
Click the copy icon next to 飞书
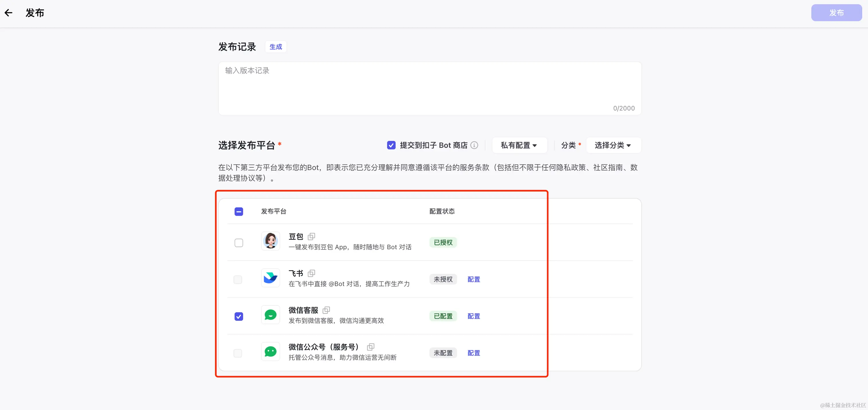pyautogui.click(x=311, y=273)
